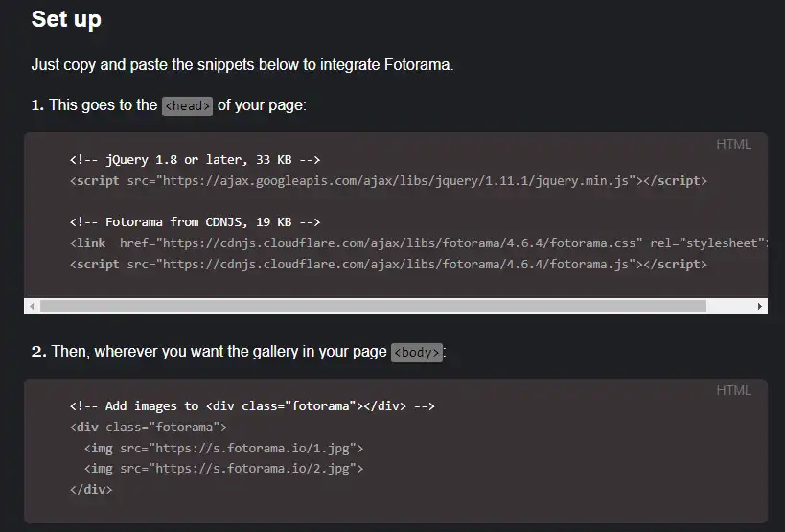Image resolution: width=785 pixels, height=532 pixels.
Task: Click the jquery.min.js script tag line
Action: coord(388,180)
